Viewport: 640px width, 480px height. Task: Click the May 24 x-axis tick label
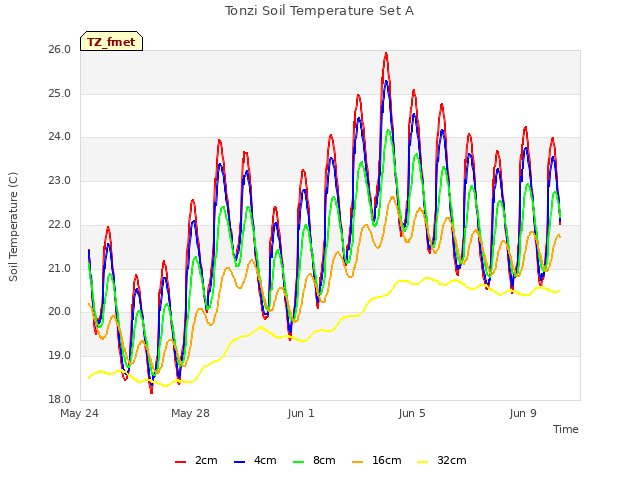[79, 413]
